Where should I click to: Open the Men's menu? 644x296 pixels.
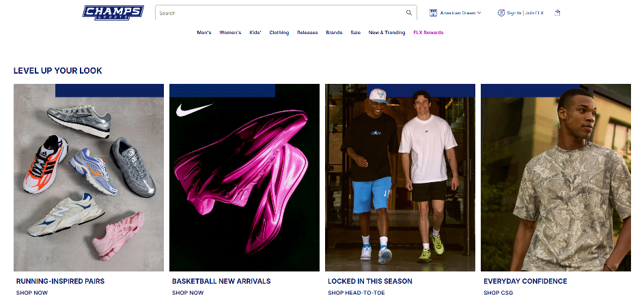click(x=204, y=32)
